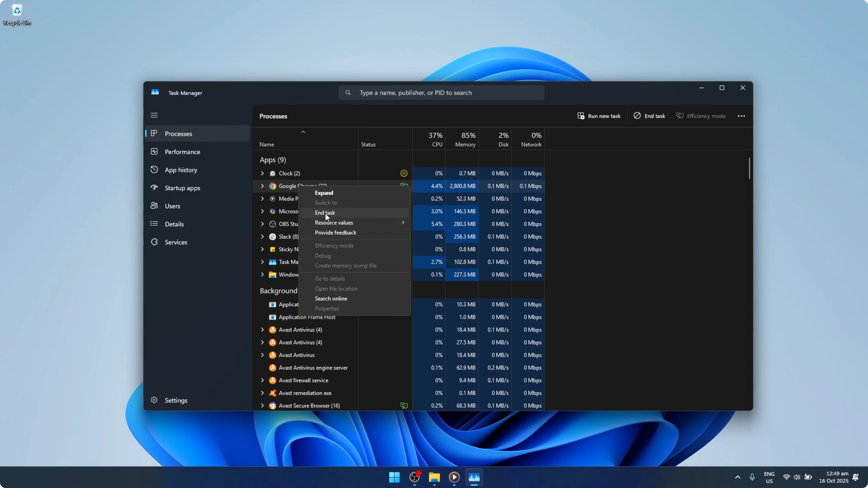Open the Performance page from sidebar
The height and width of the screenshot is (488, 868).
[x=197, y=152]
